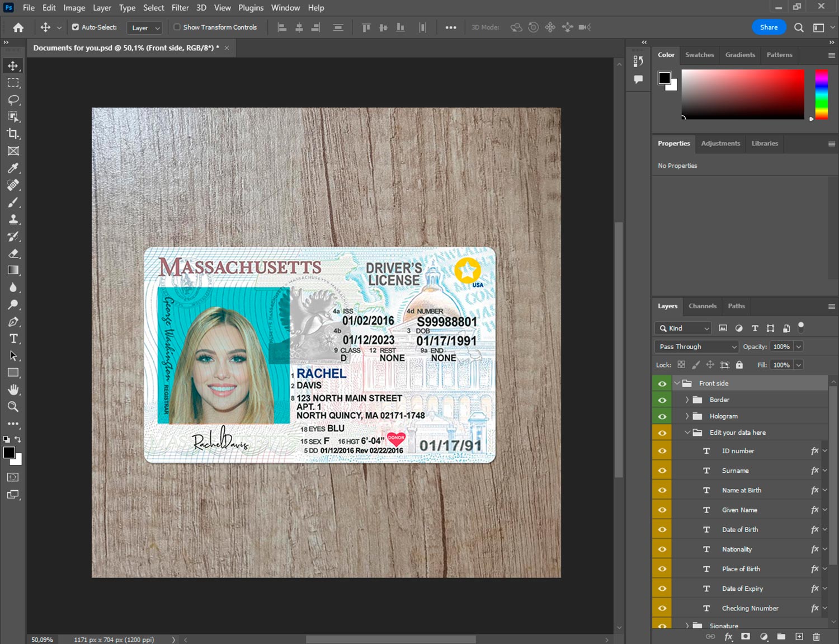Click the delete layer trash icon

click(816, 637)
